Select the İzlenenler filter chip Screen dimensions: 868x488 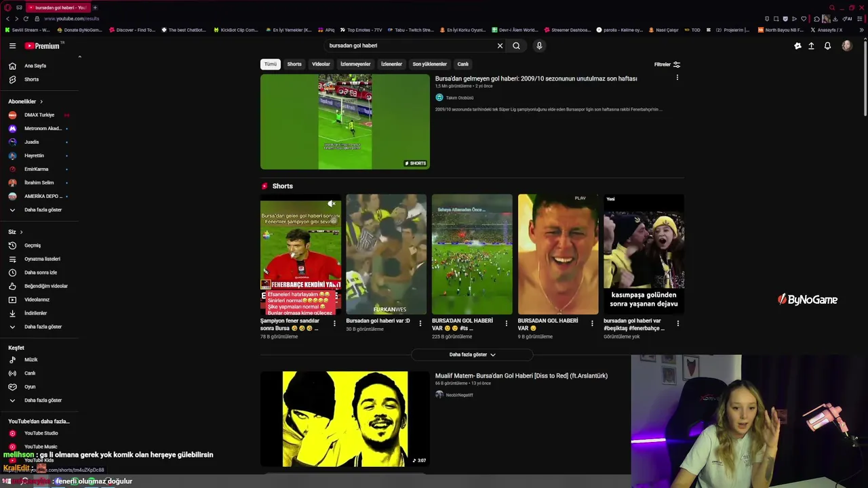point(391,64)
